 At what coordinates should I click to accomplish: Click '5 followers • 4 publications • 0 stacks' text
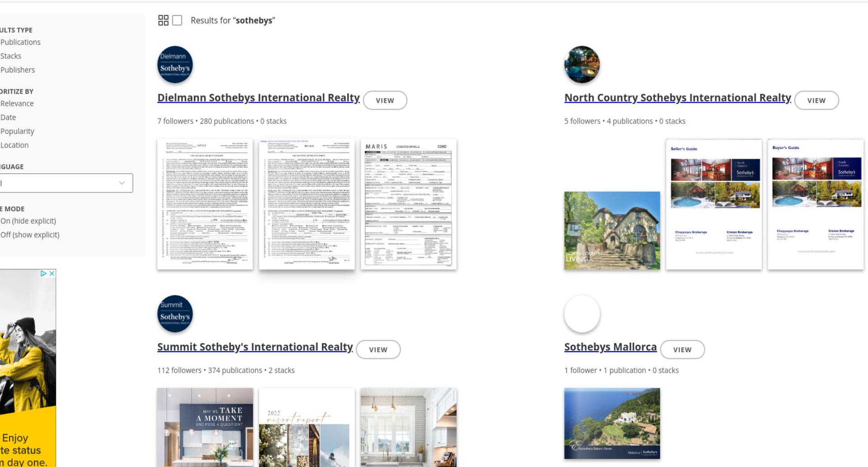pos(625,121)
